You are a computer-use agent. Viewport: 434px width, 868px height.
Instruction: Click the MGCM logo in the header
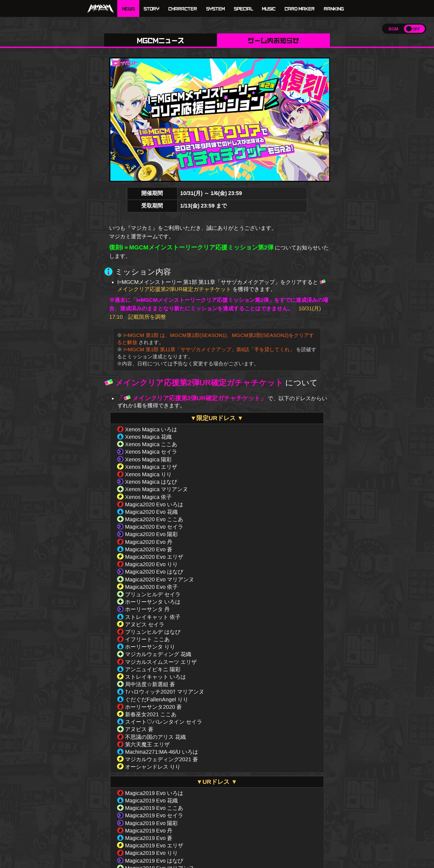point(100,8)
